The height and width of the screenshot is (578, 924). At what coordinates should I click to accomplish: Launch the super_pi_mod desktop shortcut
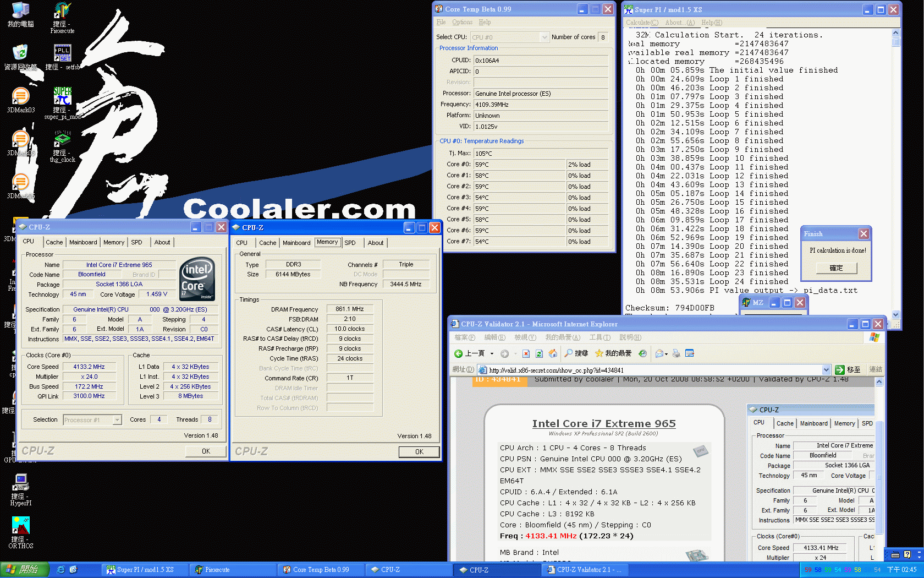(62, 103)
